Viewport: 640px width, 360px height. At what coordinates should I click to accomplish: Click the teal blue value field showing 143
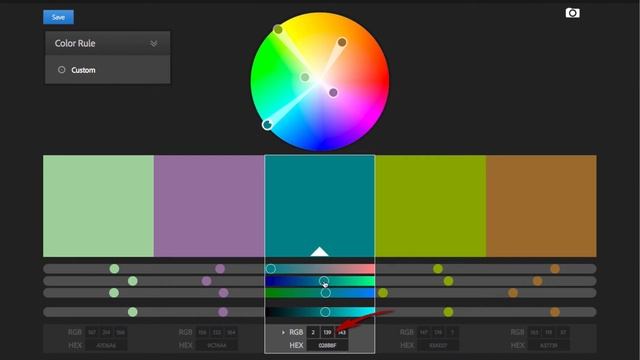point(342,332)
